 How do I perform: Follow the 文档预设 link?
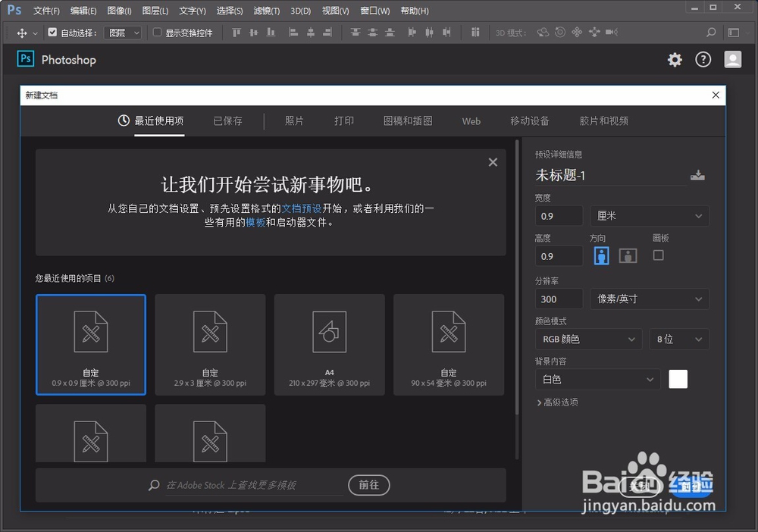tap(302, 208)
